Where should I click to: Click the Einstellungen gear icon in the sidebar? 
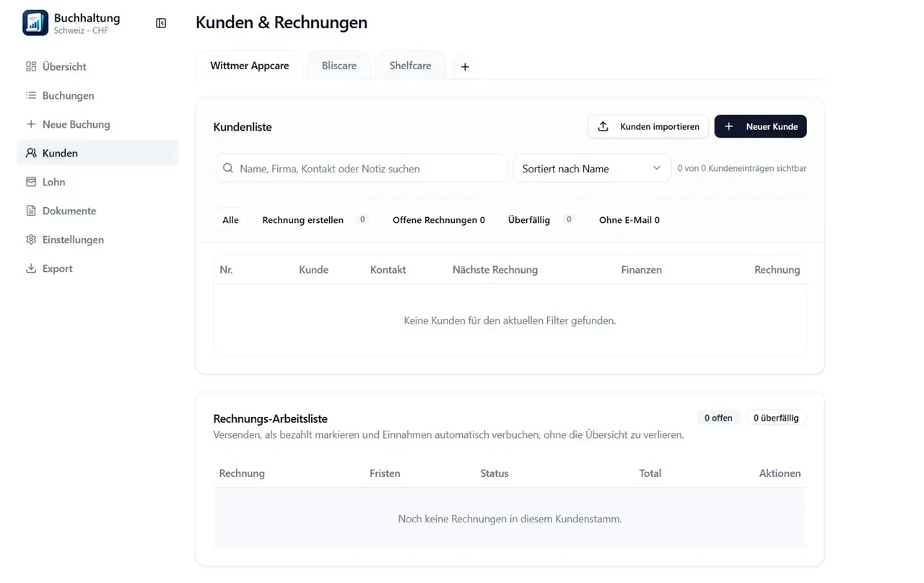[31, 240]
